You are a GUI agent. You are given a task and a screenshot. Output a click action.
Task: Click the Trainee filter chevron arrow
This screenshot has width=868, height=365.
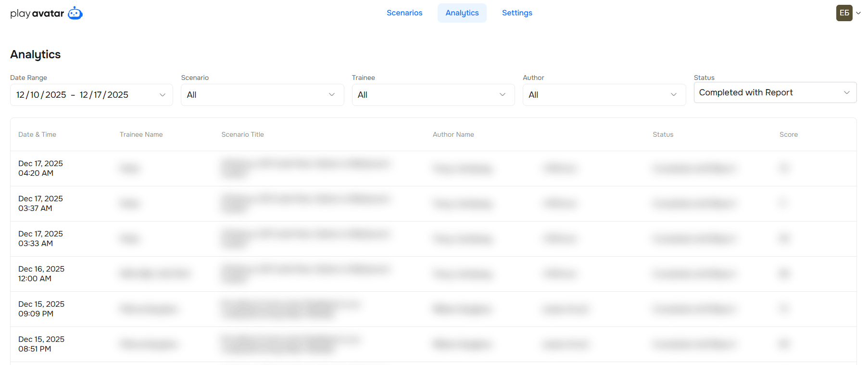[503, 95]
